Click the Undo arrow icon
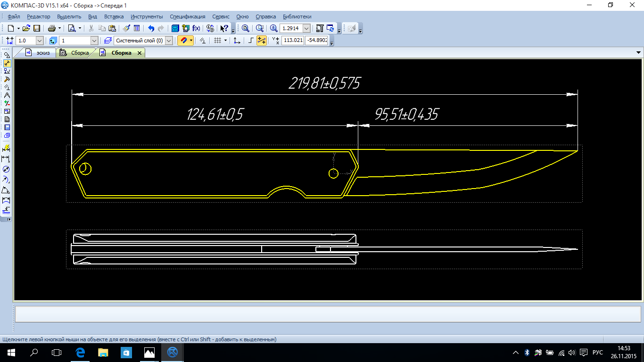 (151, 28)
